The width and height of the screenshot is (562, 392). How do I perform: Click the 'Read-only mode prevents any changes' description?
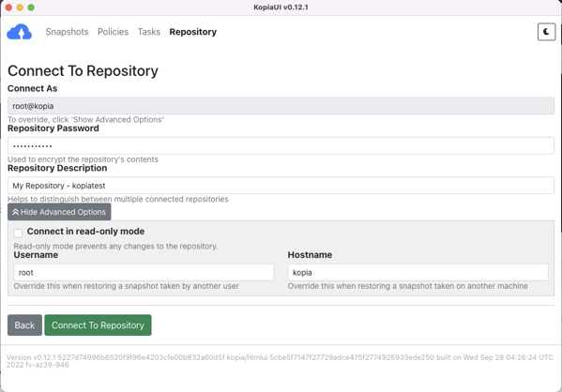point(115,247)
